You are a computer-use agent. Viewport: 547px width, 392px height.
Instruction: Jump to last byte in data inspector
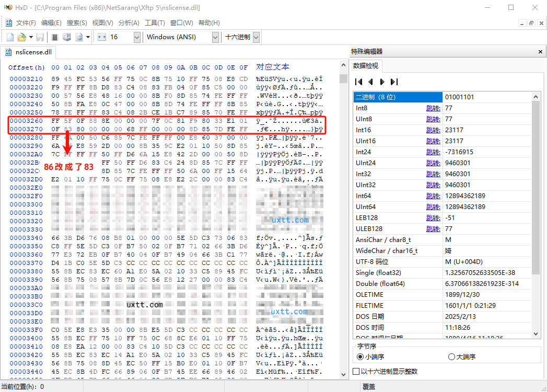pos(394,82)
